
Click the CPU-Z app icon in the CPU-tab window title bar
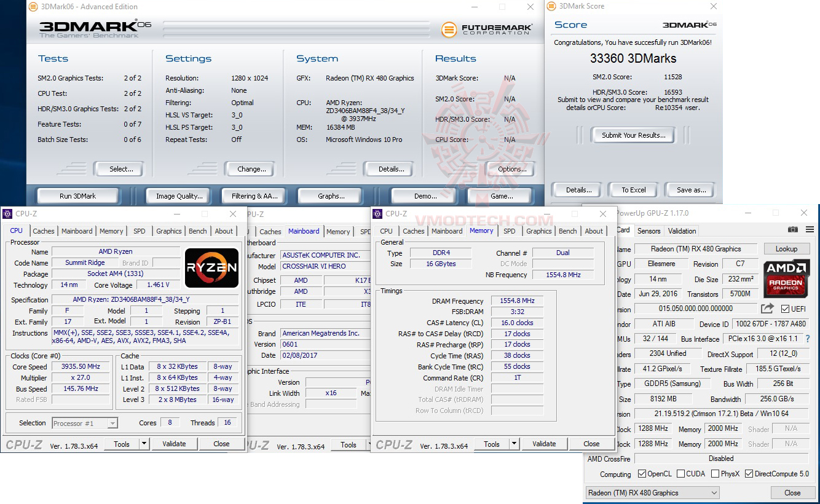click(x=7, y=214)
